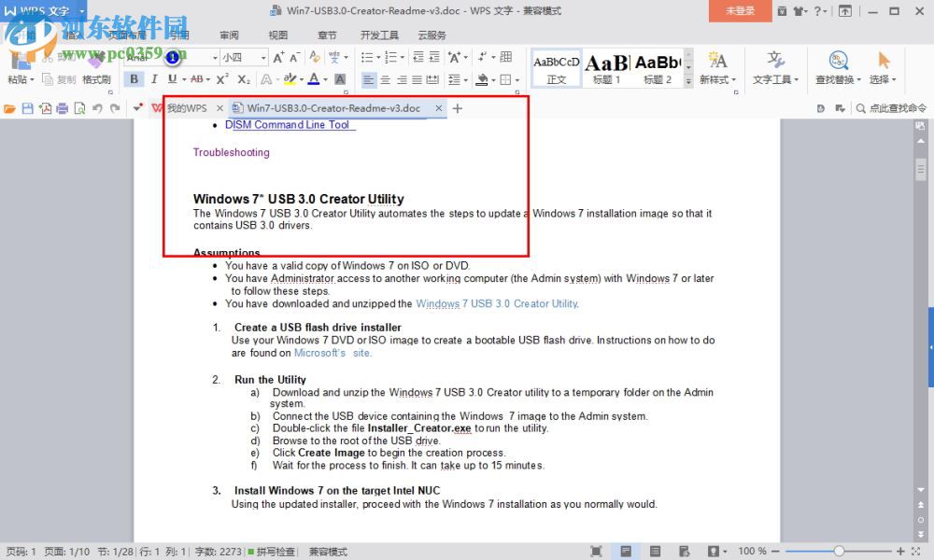Open file with the folder icon
This screenshot has height=560, width=934.
9,108
